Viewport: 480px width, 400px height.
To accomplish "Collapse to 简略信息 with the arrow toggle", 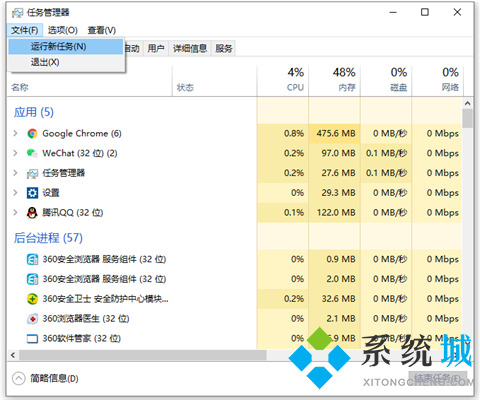I will [19, 378].
